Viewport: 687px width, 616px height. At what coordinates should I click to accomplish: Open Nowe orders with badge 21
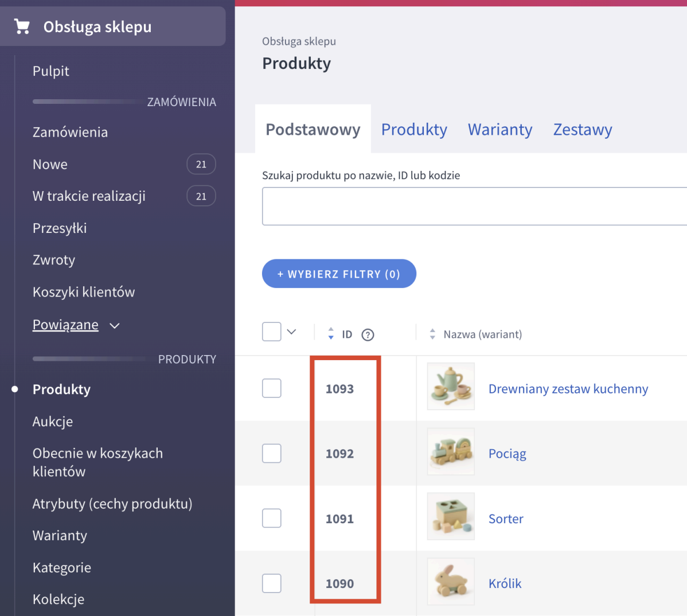point(124,164)
